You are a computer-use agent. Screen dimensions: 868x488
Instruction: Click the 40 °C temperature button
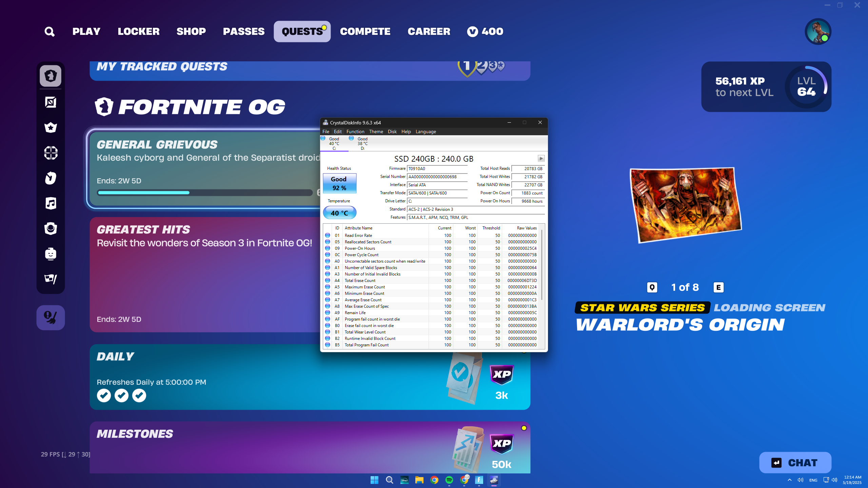coord(339,213)
